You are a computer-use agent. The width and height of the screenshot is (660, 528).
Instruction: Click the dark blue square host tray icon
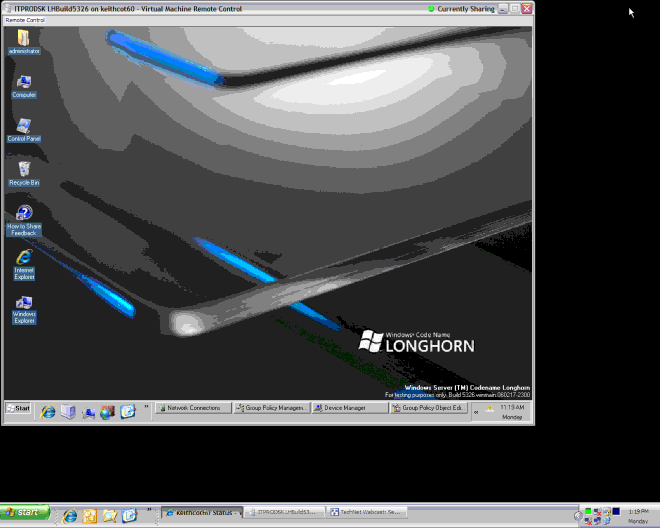[x=616, y=511]
